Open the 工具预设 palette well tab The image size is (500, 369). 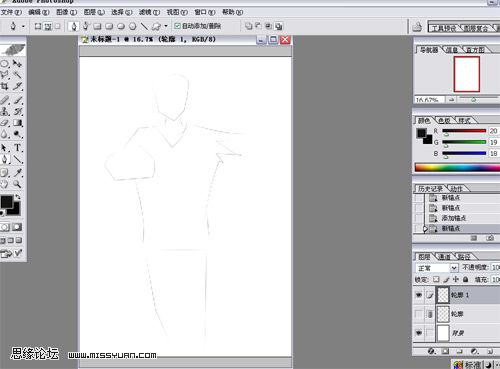[444, 28]
